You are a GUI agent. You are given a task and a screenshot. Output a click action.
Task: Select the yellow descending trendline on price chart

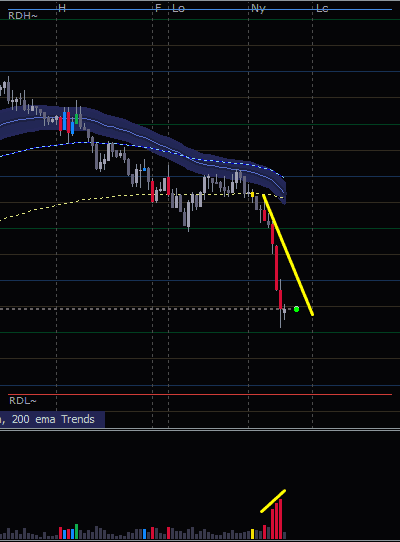coord(288,255)
